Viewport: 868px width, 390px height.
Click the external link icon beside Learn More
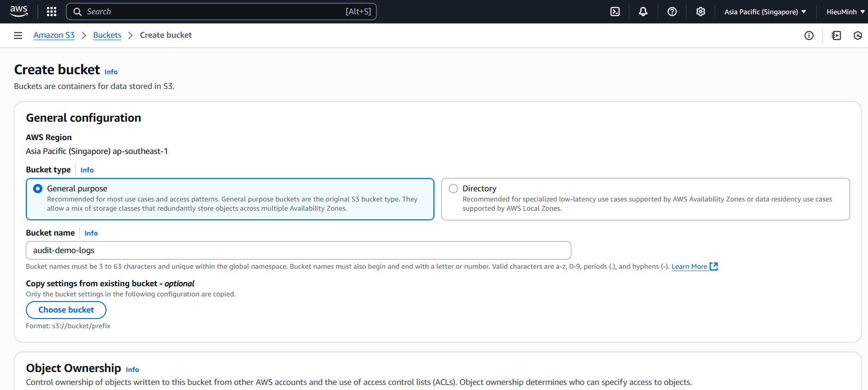pyautogui.click(x=714, y=266)
